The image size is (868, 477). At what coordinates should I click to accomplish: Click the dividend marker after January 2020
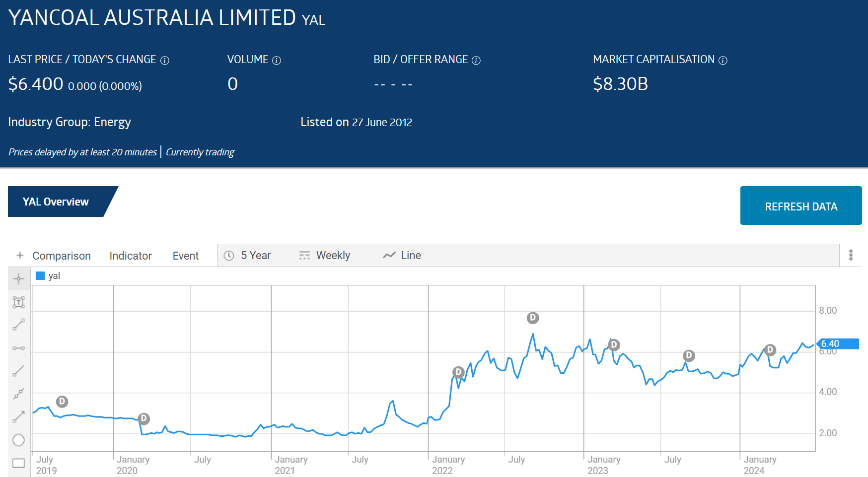(x=144, y=418)
